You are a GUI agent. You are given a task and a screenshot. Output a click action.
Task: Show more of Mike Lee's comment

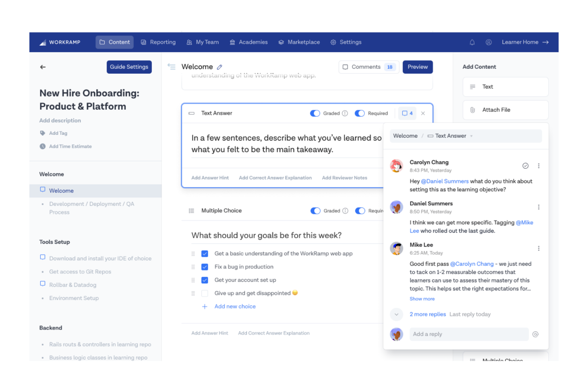click(x=422, y=299)
